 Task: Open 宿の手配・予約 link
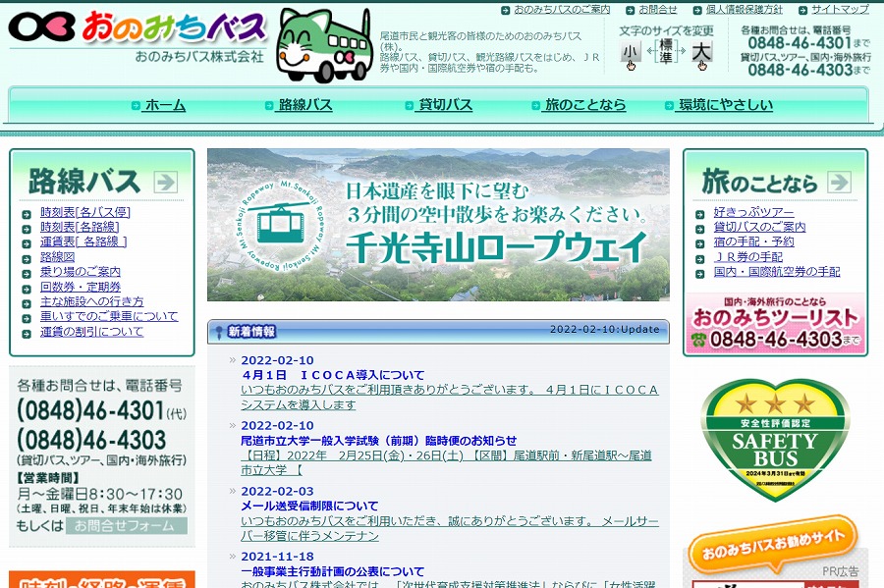point(753,241)
